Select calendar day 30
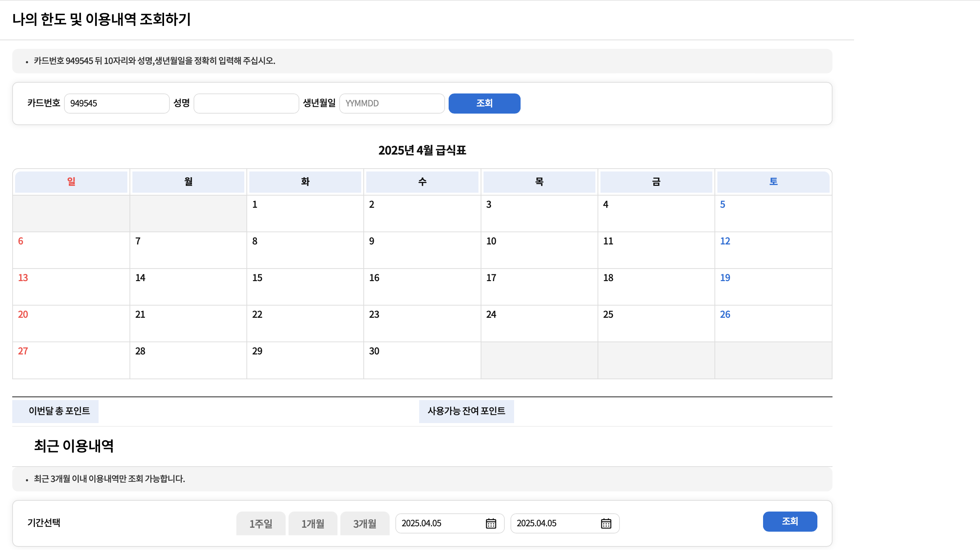 click(x=422, y=360)
